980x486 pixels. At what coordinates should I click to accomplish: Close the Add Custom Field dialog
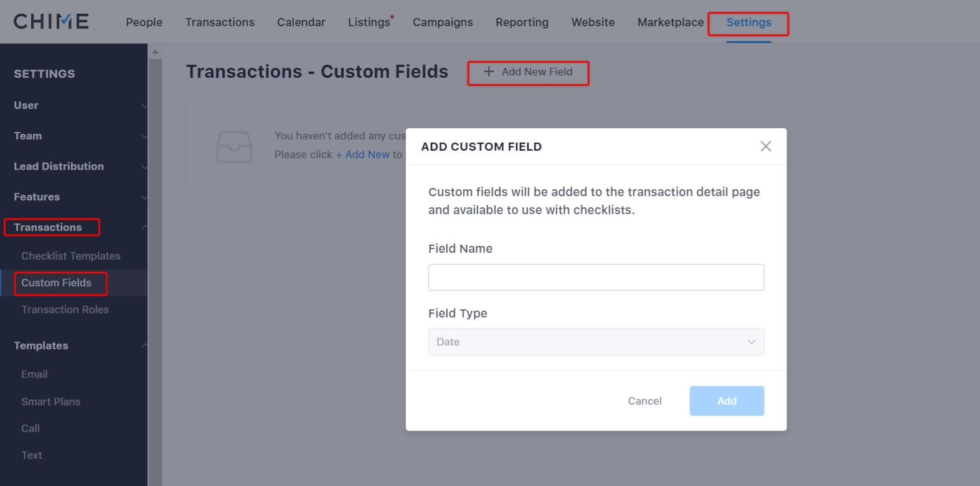pos(766,146)
